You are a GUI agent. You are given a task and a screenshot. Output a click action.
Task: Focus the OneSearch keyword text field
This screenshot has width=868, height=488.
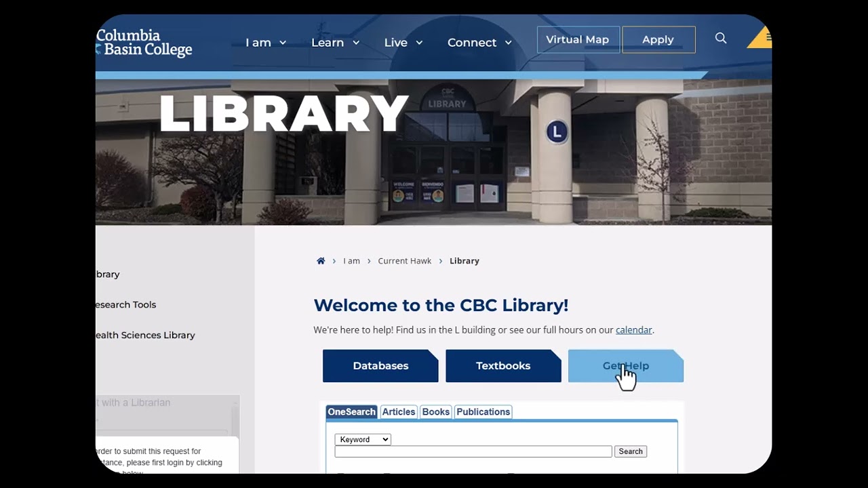473,451
